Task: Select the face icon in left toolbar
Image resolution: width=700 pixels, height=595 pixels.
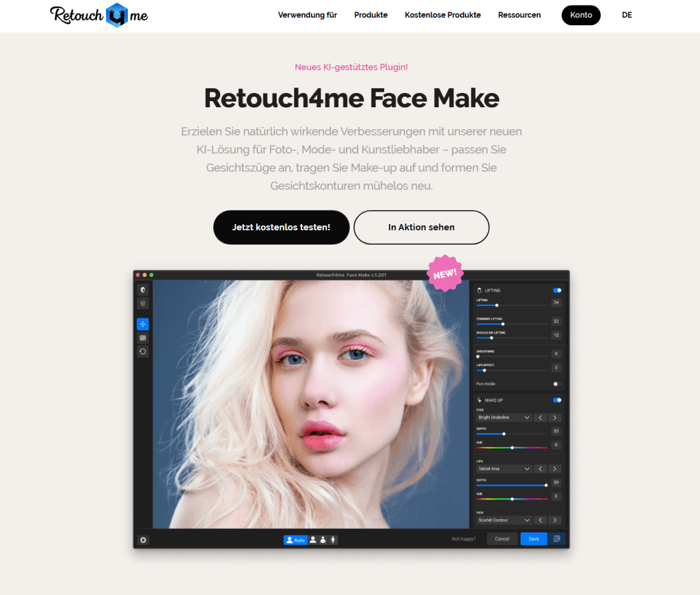Action: tap(143, 303)
